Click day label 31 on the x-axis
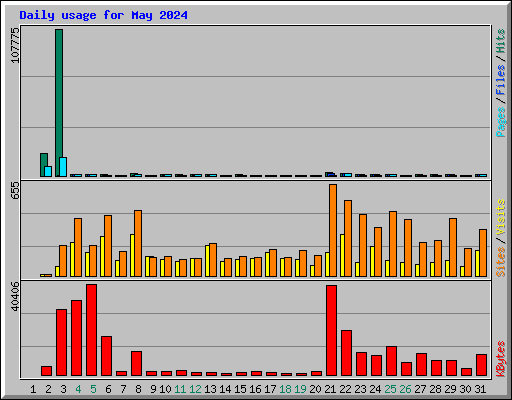Viewport: 512px width, 400px height. 480,389
